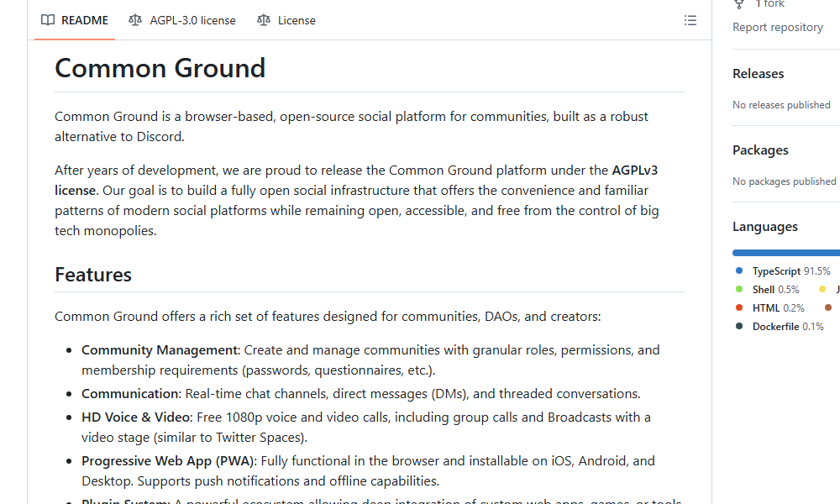Click the book icon beside README
This screenshot has width=840, height=504.
click(x=48, y=20)
